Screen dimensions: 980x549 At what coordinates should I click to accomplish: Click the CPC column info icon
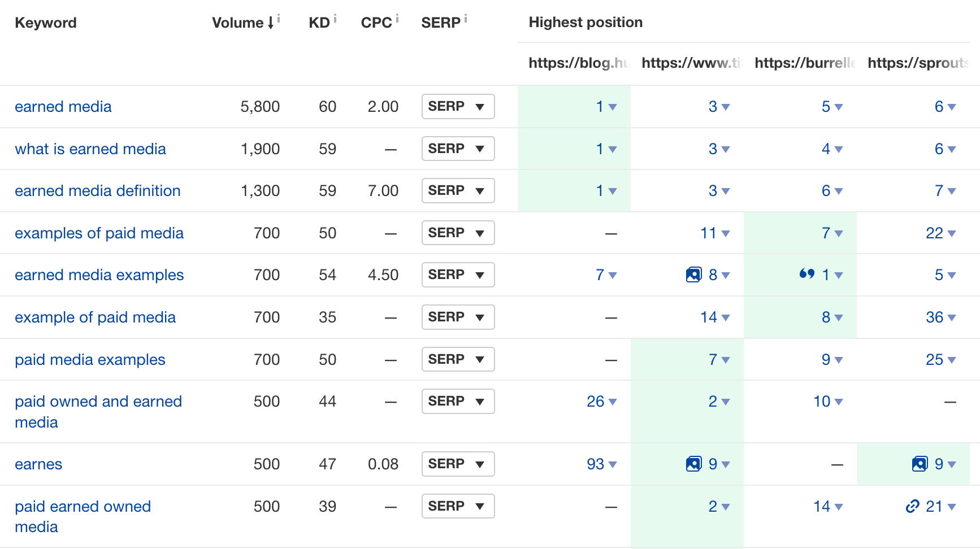pyautogui.click(x=398, y=17)
